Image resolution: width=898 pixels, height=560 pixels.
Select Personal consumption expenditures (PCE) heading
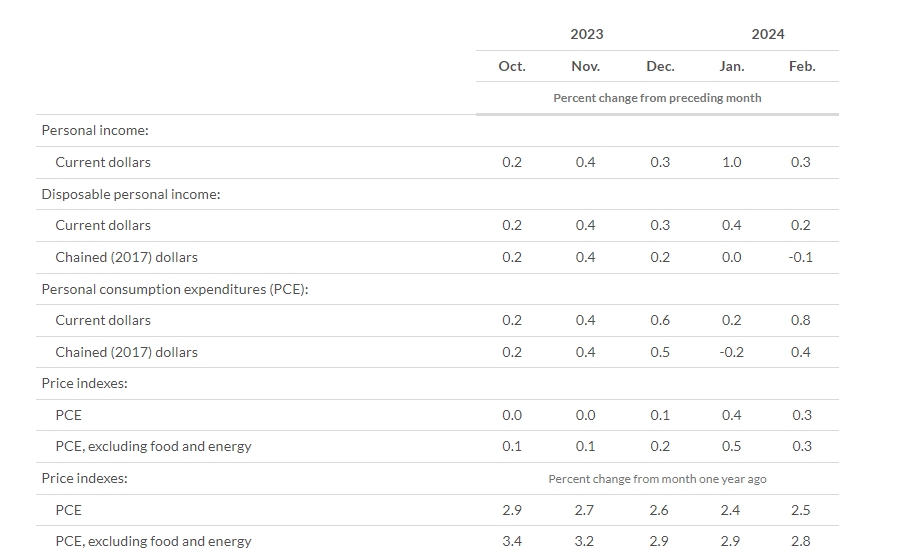click(175, 289)
